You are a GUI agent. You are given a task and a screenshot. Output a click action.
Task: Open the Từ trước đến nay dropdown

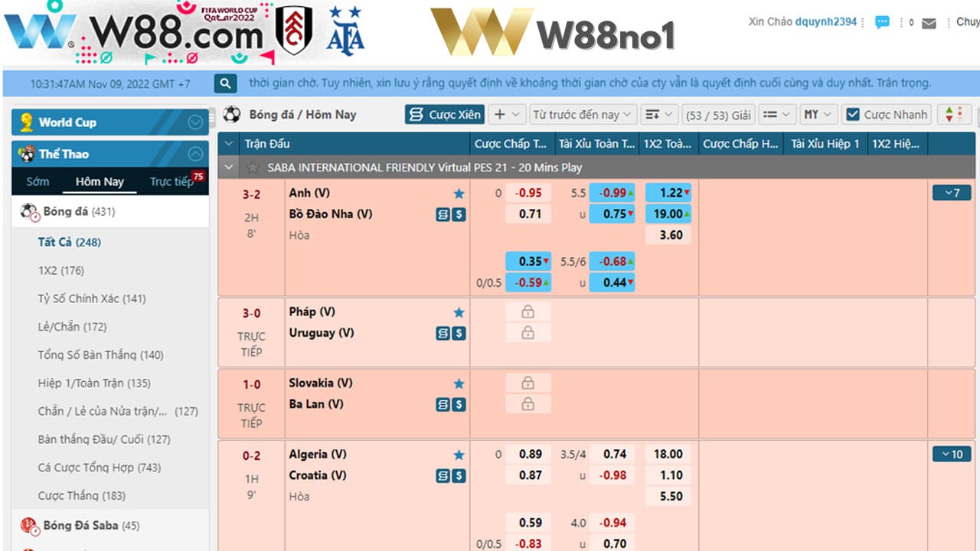[x=583, y=115]
